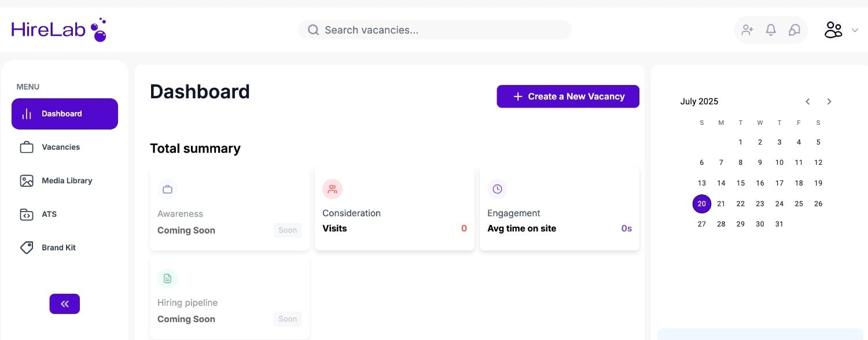Open Media Library from the menu
The height and width of the screenshot is (340, 868).
(67, 181)
